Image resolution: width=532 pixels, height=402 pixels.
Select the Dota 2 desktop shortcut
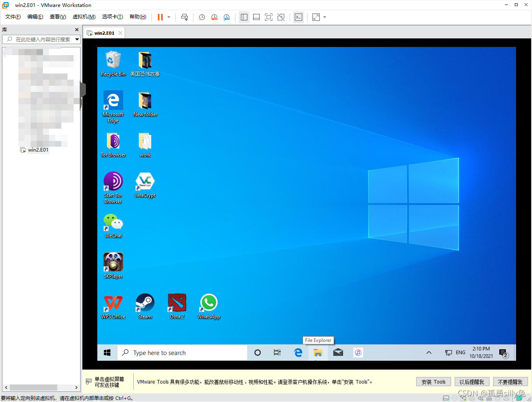pyautogui.click(x=177, y=306)
